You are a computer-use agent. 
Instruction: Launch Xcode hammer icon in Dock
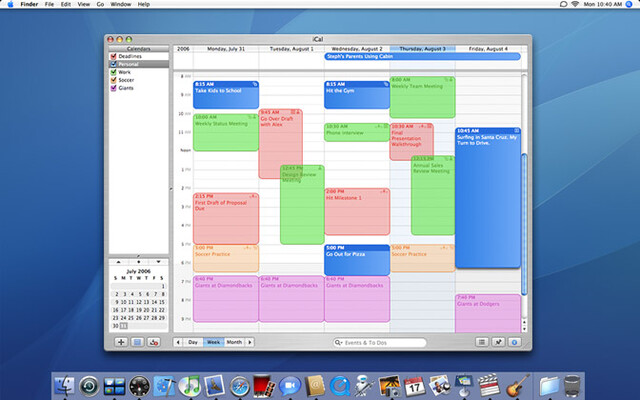click(x=164, y=386)
